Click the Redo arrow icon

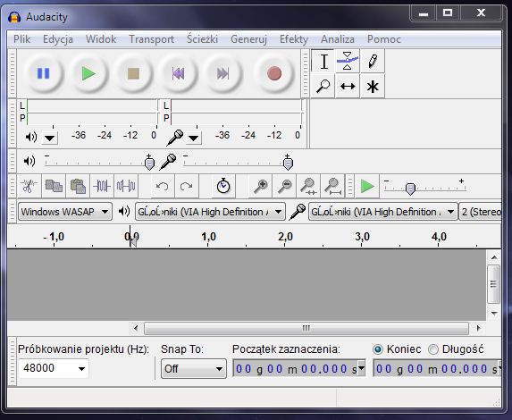click(187, 186)
